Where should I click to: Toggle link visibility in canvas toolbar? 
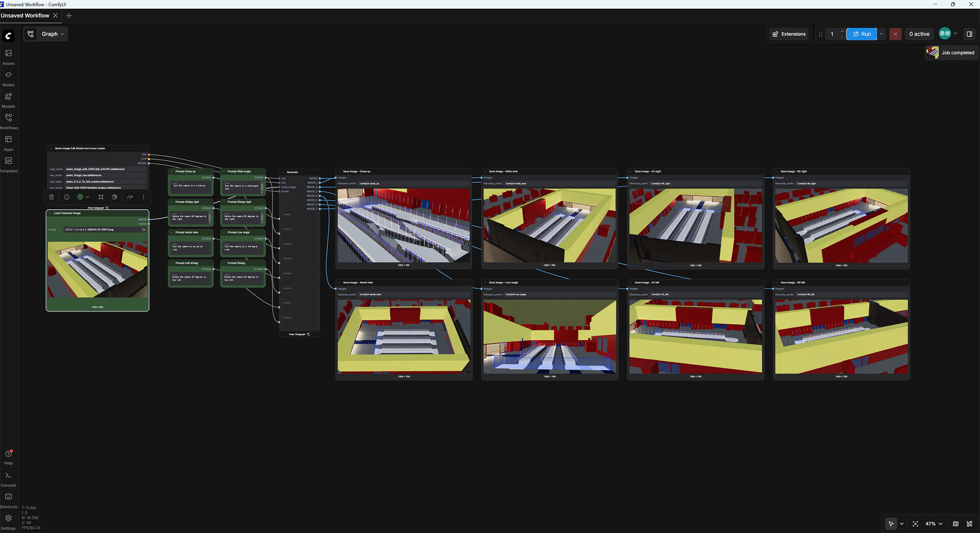click(x=969, y=524)
